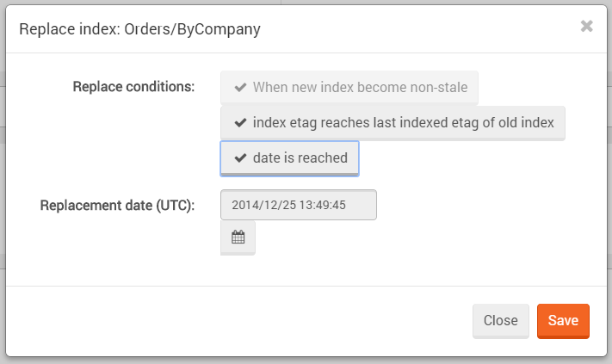Click the replacement date input field

[298, 205]
